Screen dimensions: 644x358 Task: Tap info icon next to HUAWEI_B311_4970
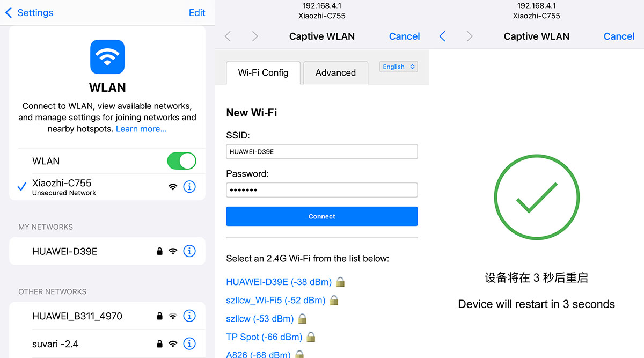pos(189,316)
